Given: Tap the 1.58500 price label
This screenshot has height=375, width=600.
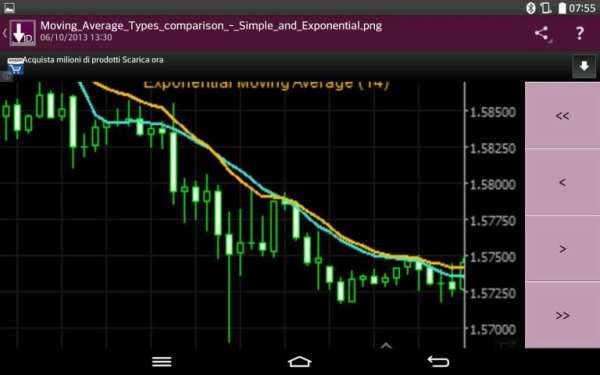Looking at the screenshot, I should coord(492,112).
